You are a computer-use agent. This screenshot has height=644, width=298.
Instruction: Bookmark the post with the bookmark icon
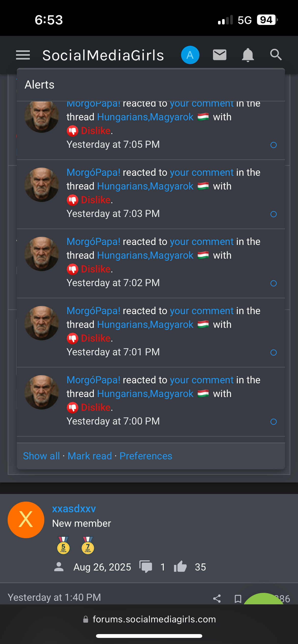pyautogui.click(x=238, y=598)
